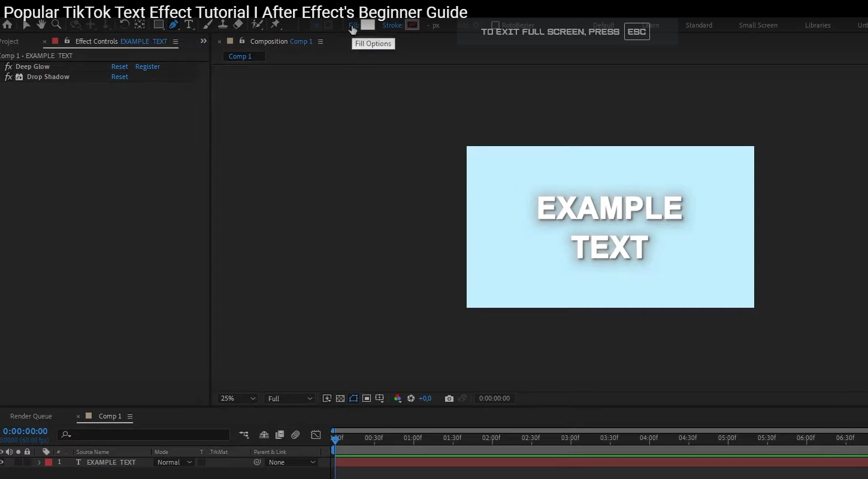Open the Show Channel color icon
Image resolution: width=868 pixels, height=479 pixels.
click(x=398, y=398)
